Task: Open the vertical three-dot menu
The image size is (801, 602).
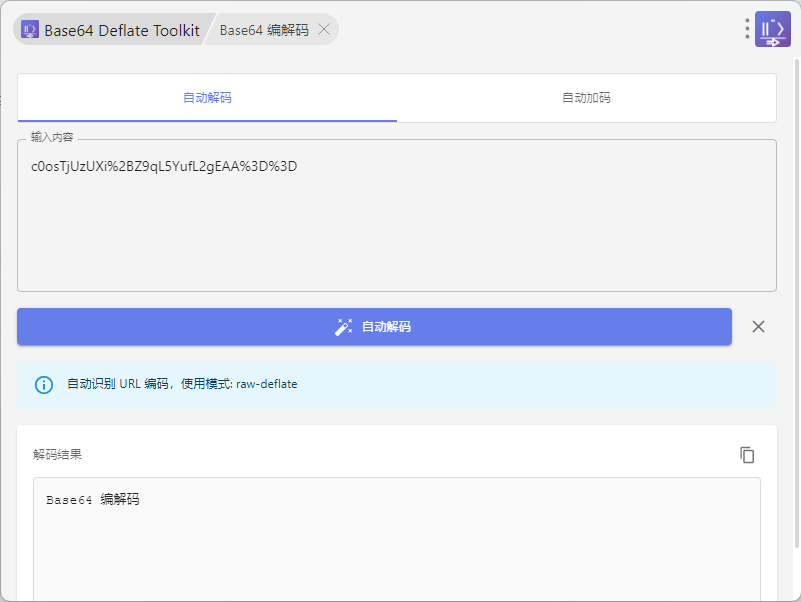Action: pos(747,29)
